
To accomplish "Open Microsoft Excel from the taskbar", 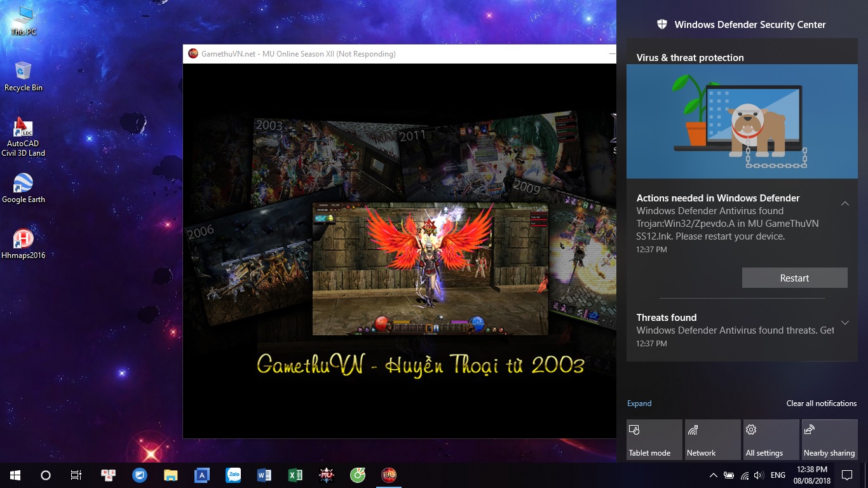I will pos(295,475).
